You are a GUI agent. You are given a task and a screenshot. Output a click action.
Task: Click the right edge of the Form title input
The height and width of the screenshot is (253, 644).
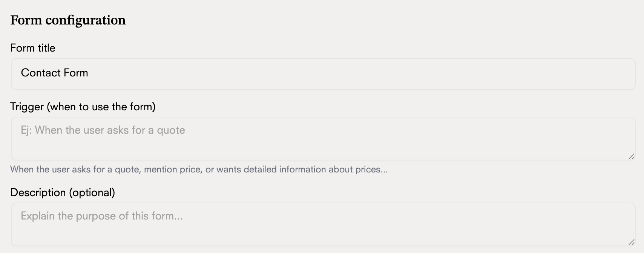pos(630,73)
